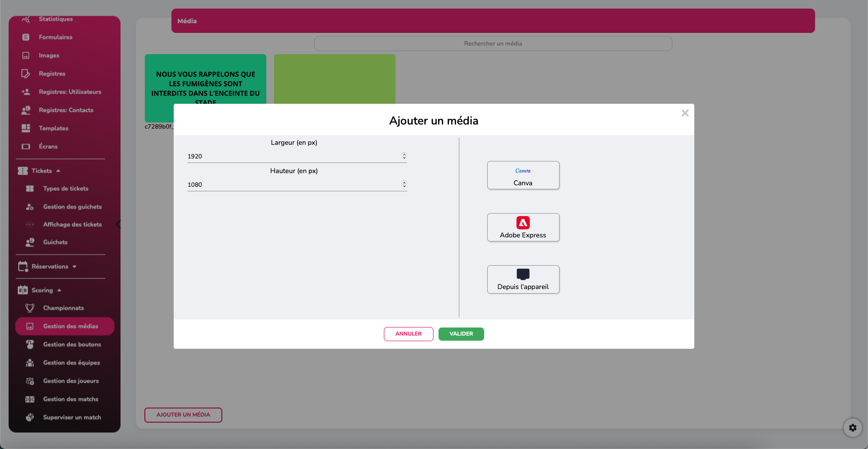Click the Templates sidebar icon
This screenshot has width=868, height=449.
[26, 128]
